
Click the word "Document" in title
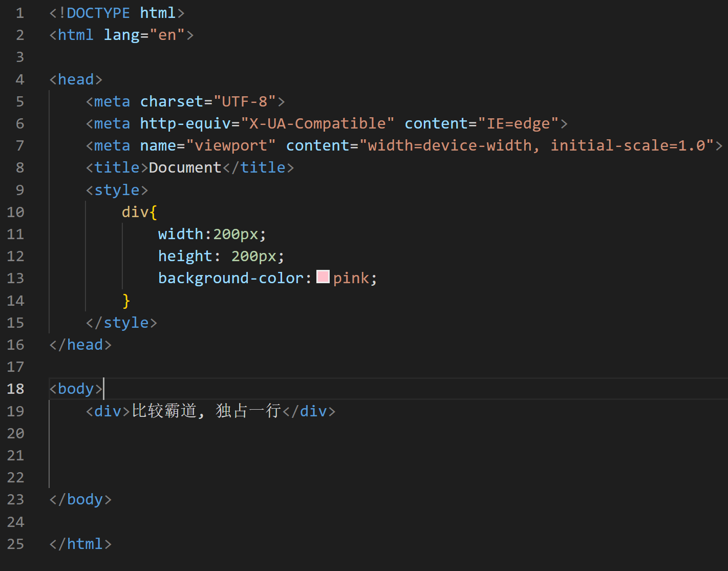pos(185,167)
